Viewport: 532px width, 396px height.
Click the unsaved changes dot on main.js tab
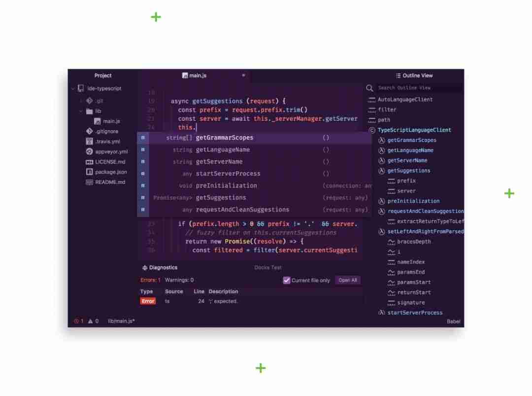244,75
